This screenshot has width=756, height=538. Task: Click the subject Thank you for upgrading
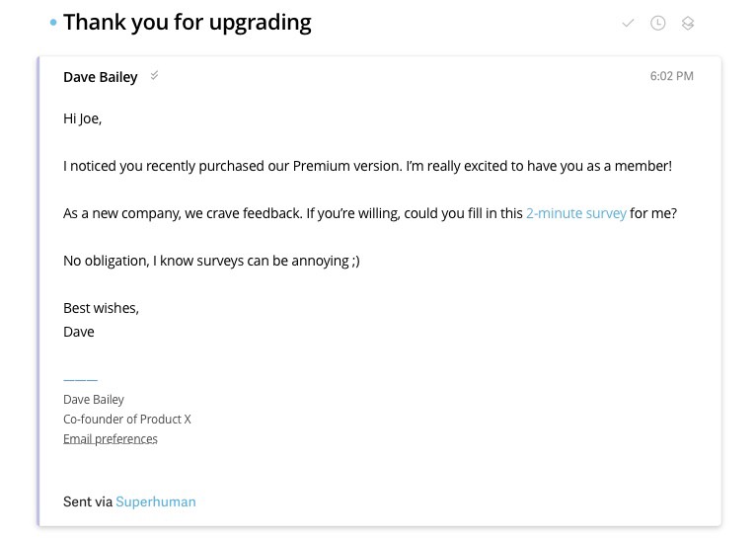[x=188, y=23]
